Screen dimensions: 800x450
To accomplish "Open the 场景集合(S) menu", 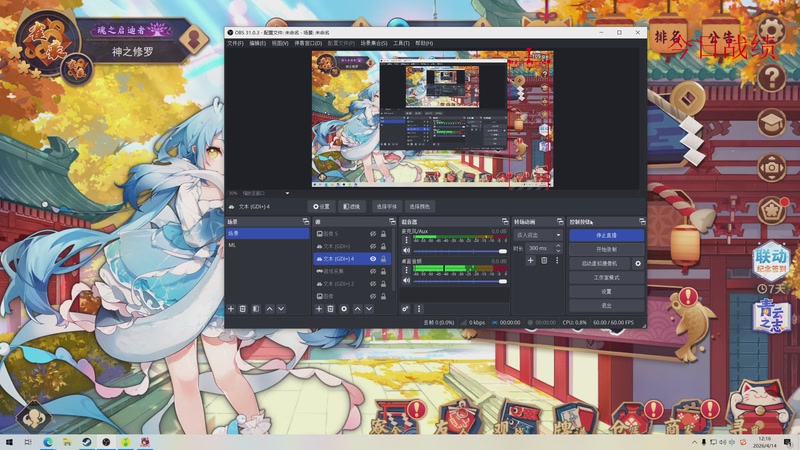I will pyautogui.click(x=373, y=43).
